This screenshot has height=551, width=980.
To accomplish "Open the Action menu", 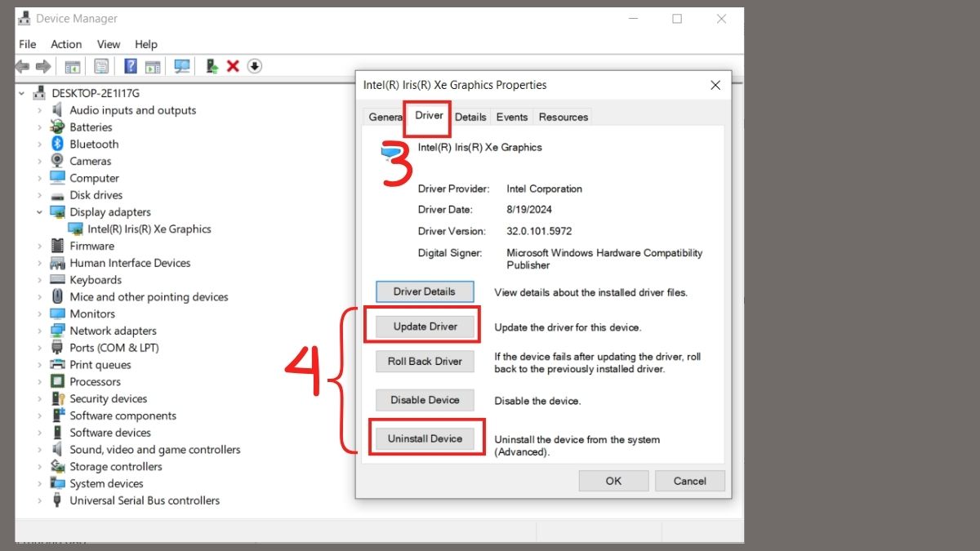I will point(66,44).
